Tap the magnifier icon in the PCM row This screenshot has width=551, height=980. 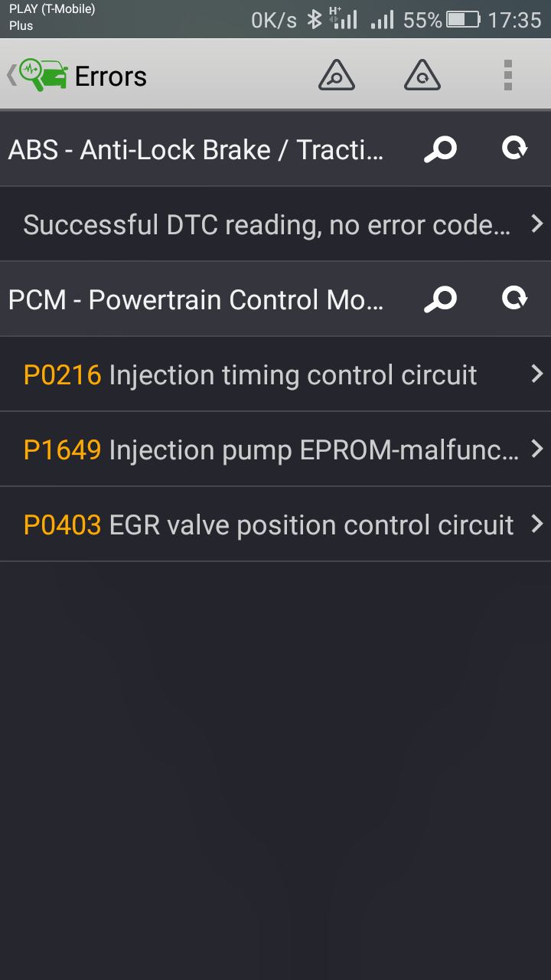pyautogui.click(x=440, y=299)
